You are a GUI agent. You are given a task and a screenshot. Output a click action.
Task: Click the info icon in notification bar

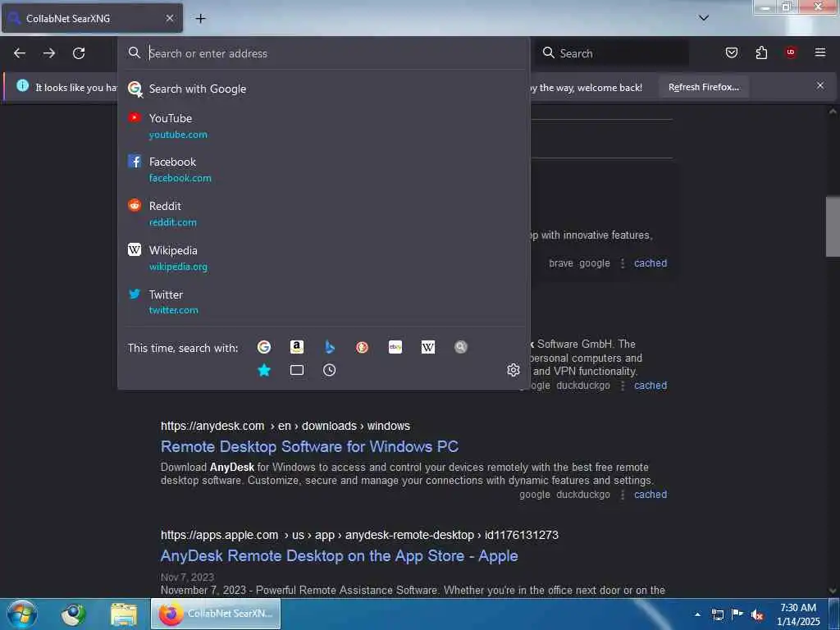pyautogui.click(x=22, y=85)
